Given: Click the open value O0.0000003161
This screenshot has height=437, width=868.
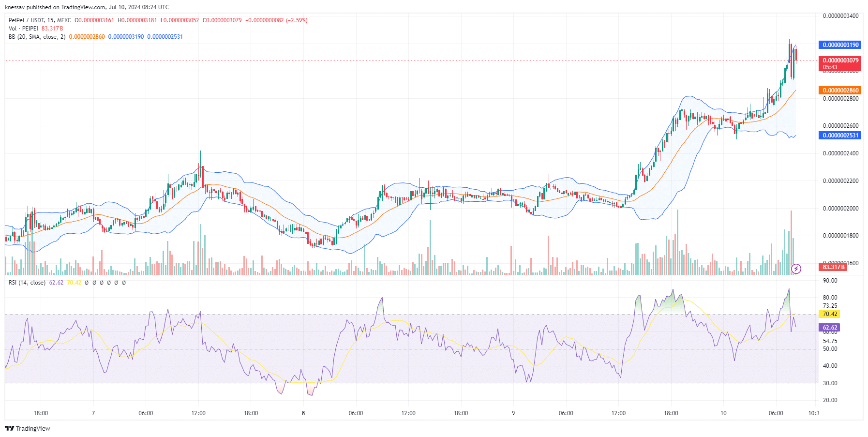Looking at the screenshot, I should 94,20.
